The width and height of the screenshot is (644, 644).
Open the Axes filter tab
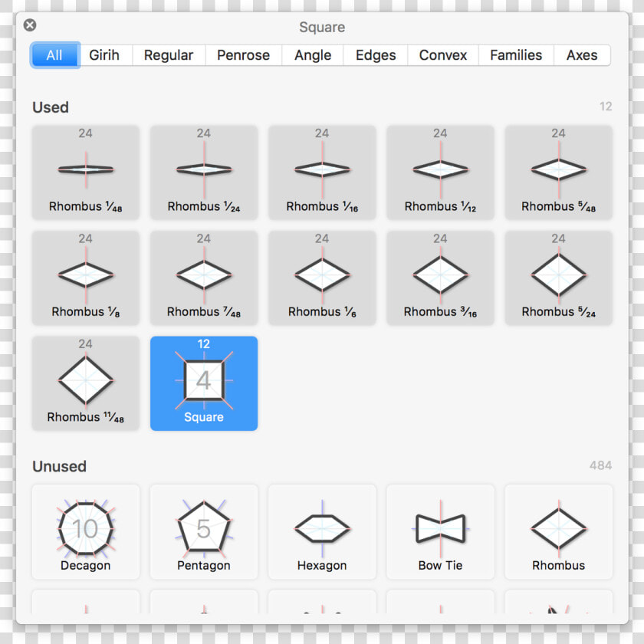582,55
